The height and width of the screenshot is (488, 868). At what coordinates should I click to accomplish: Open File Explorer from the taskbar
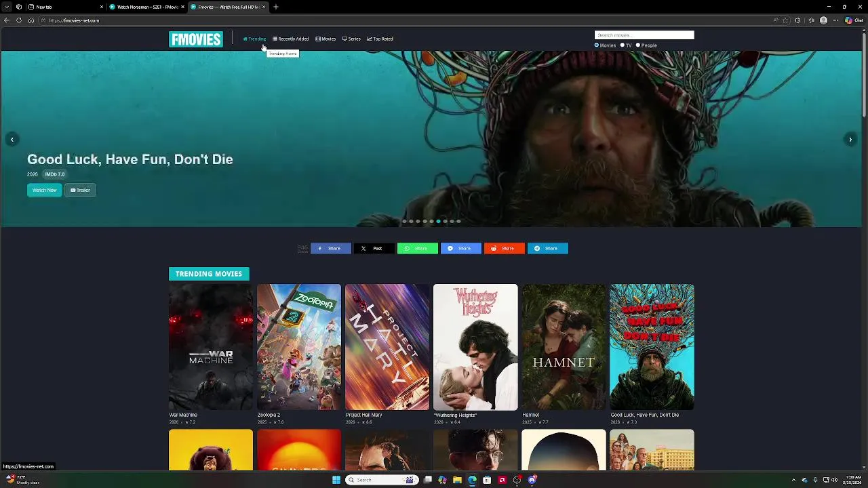(x=458, y=480)
